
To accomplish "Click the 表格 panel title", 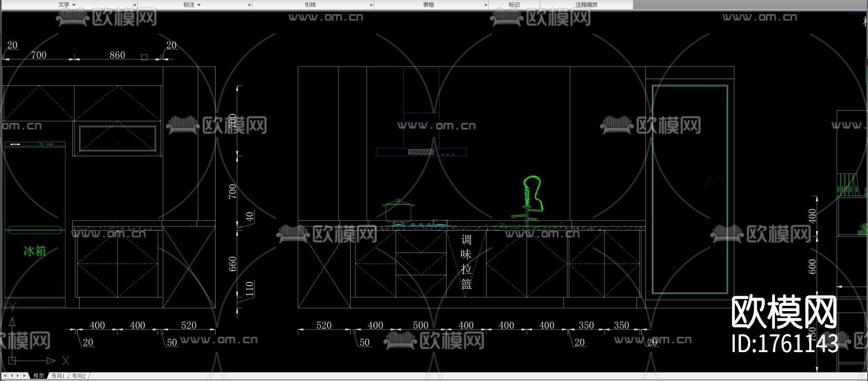I will [429, 5].
